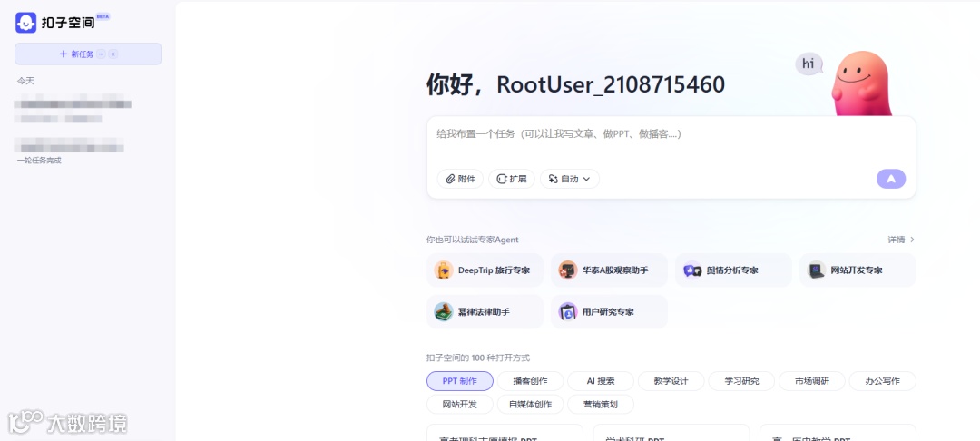Select the 网站开发 category chip

(x=460, y=404)
